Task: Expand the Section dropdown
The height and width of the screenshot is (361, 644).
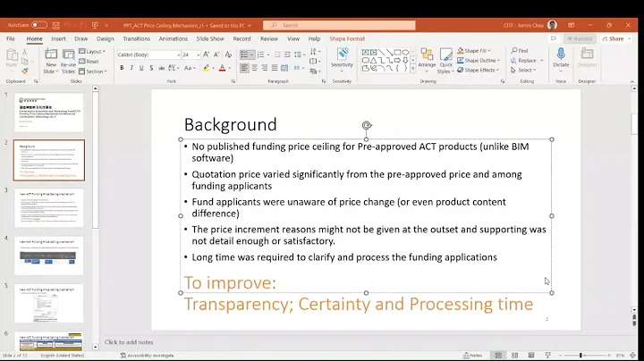Action: [x=93, y=71]
